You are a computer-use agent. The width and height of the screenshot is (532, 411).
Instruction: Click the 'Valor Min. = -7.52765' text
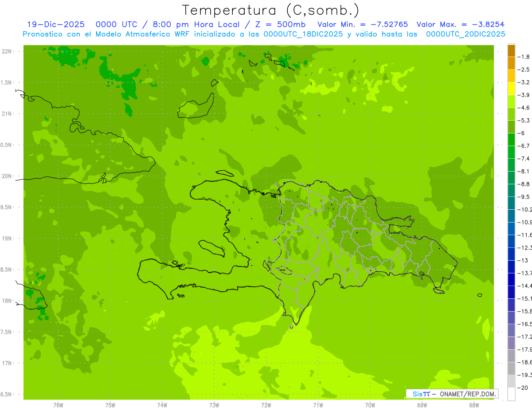(x=363, y=24)
